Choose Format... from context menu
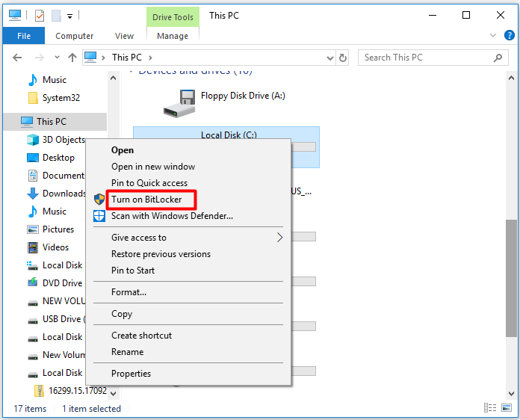 pyautogui.click(x=188, y=292)
